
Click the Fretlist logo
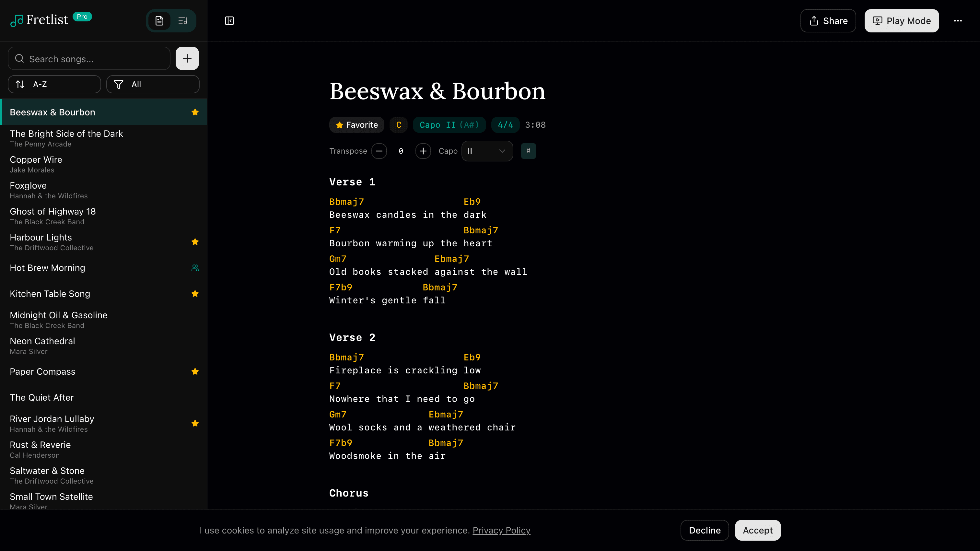coord(39,20)
